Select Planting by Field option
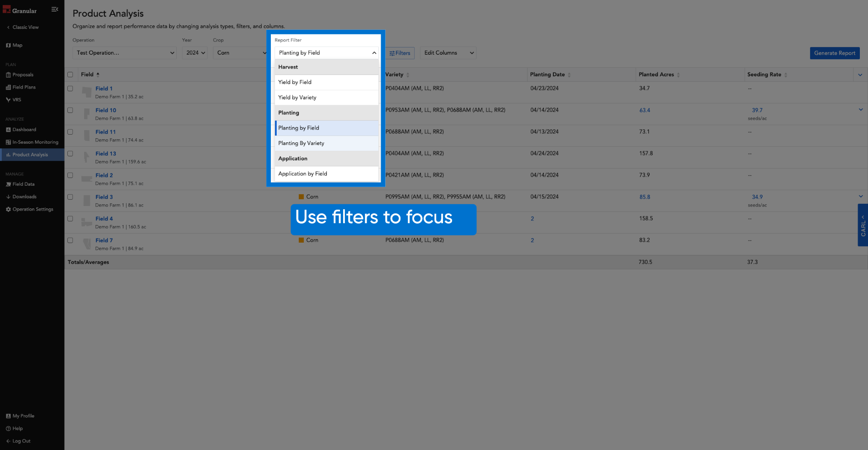The width and height of the screenshot is (868, 450). point(326,128)
